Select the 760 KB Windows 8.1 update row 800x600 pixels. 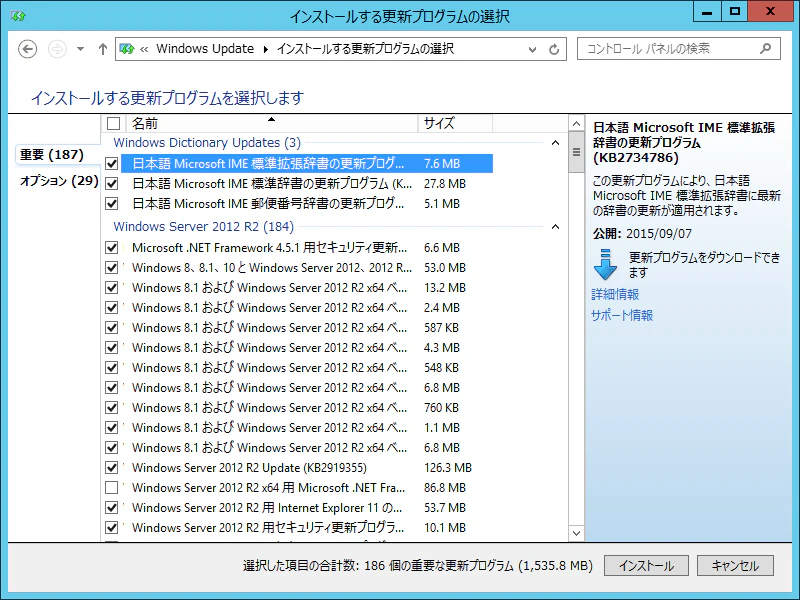point(298,408)
